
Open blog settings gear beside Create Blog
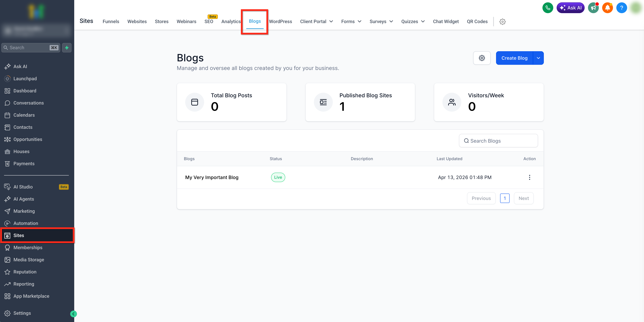[482, 58]
